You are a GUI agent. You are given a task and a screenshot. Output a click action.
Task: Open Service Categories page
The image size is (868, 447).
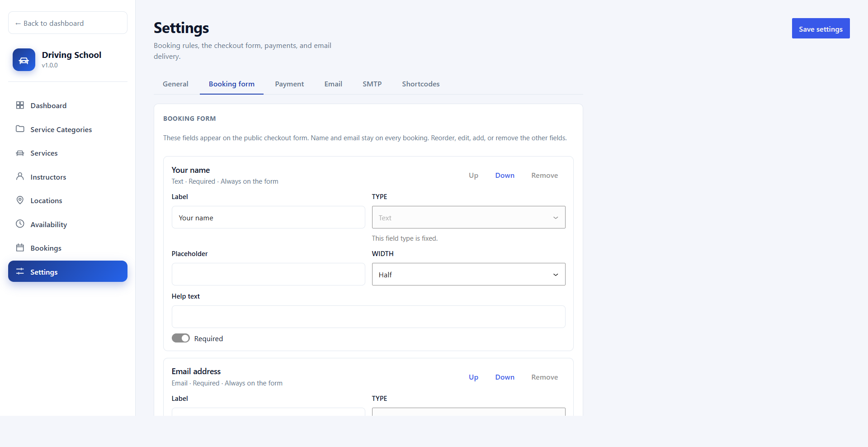point(68,129)
